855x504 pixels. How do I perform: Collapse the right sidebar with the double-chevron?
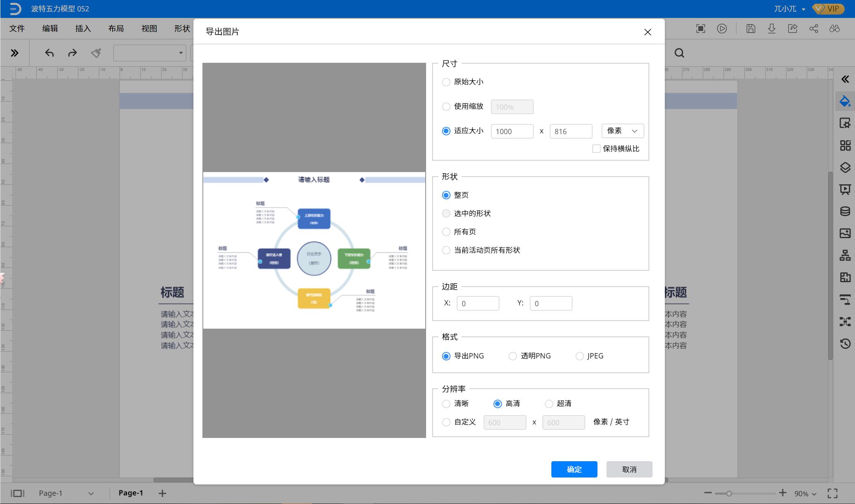(x=845, y=79)
